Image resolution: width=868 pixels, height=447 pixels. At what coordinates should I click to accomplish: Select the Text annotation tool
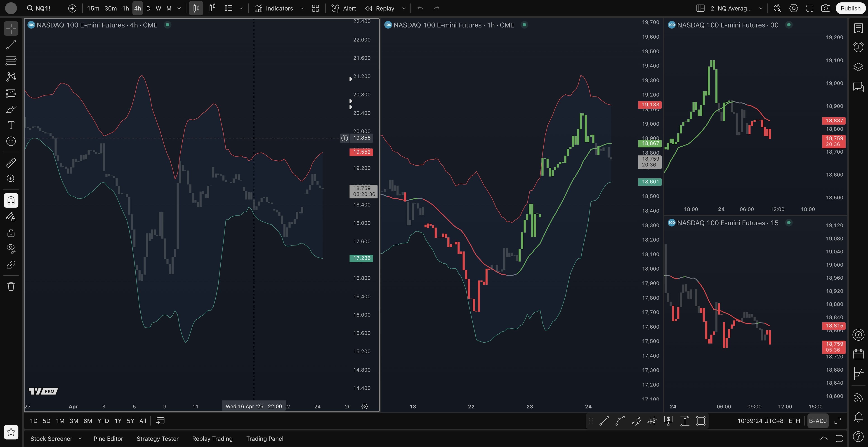[x=11, y=125]
